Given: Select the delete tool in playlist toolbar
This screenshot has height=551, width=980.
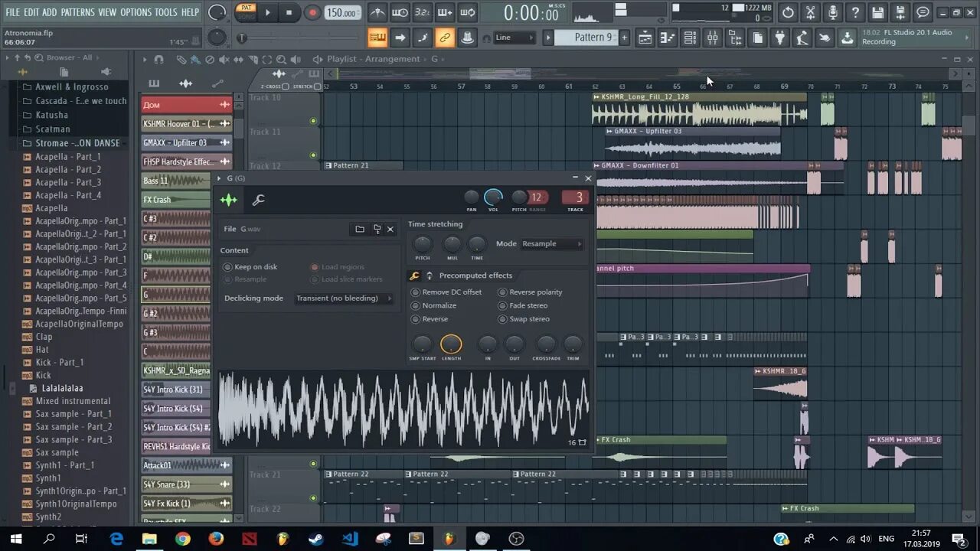Looking at the screenshot, I should [x=210, y=59].
